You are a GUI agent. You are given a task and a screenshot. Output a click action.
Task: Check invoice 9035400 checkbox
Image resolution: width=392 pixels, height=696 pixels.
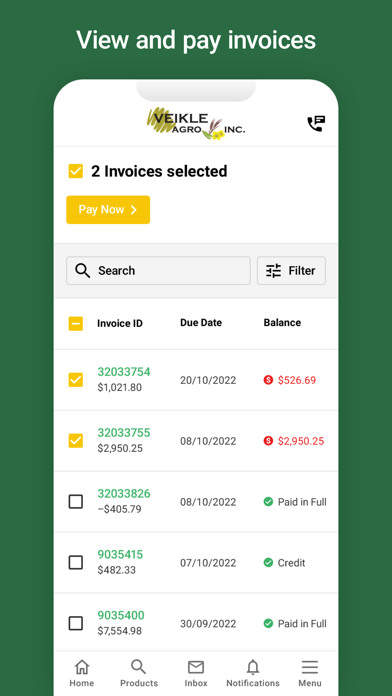coord(75,623)
